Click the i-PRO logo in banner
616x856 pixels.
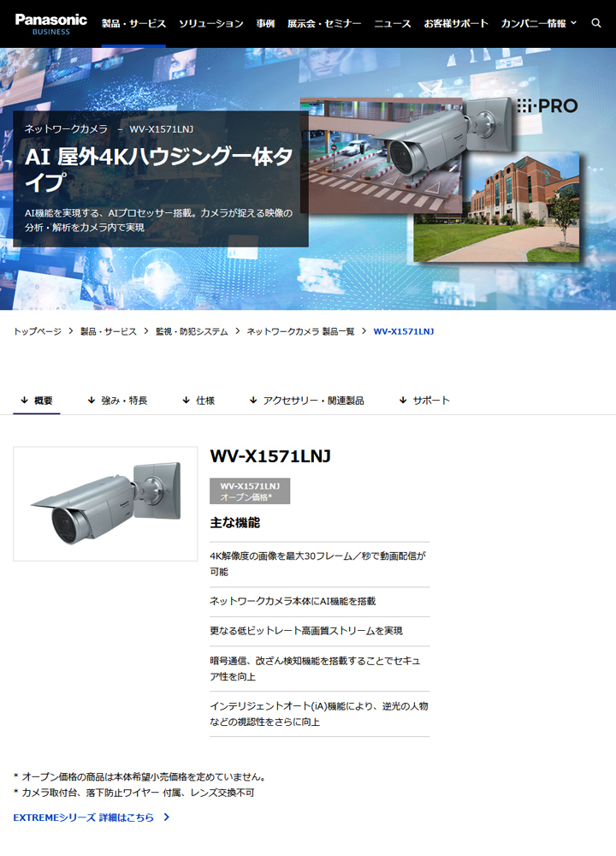[548, 106]
